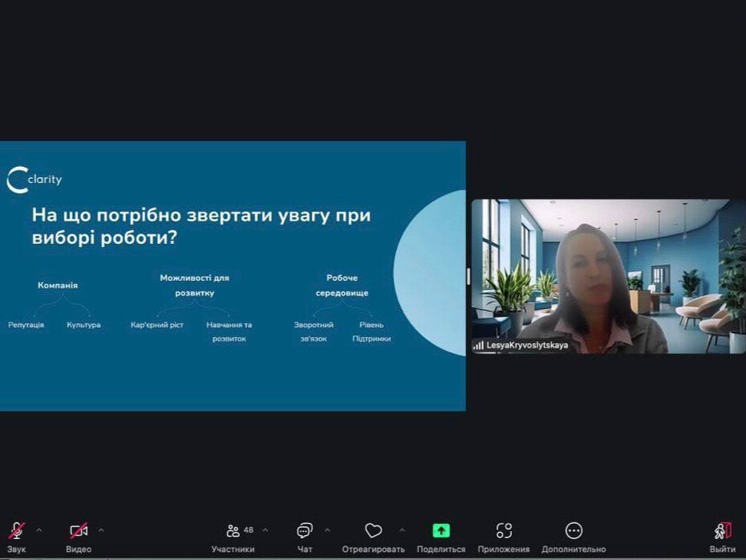The image size is (746, 560).
Task: Open the Отреагировать reactions heart
Action: [x=374, y=530]
